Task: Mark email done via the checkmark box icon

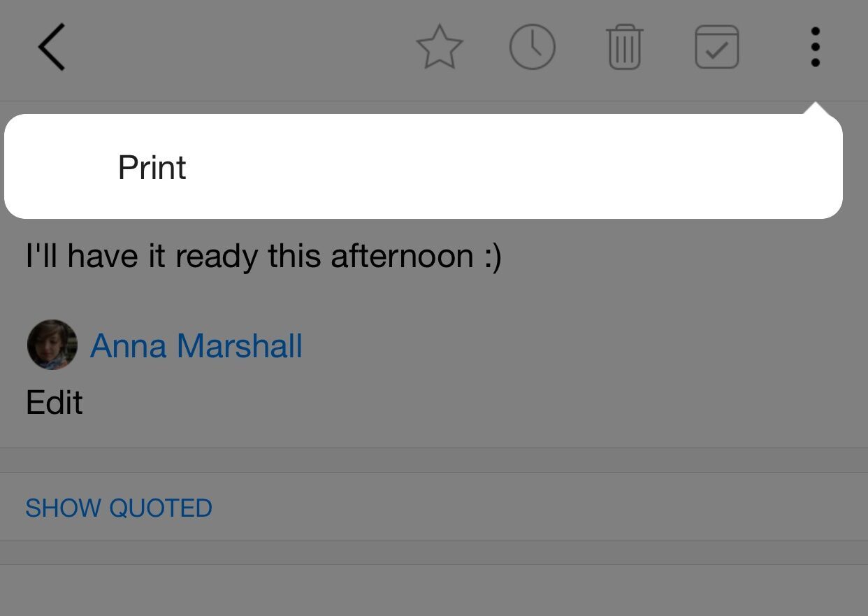Action: pyautogui.click(x=717, y=47)
